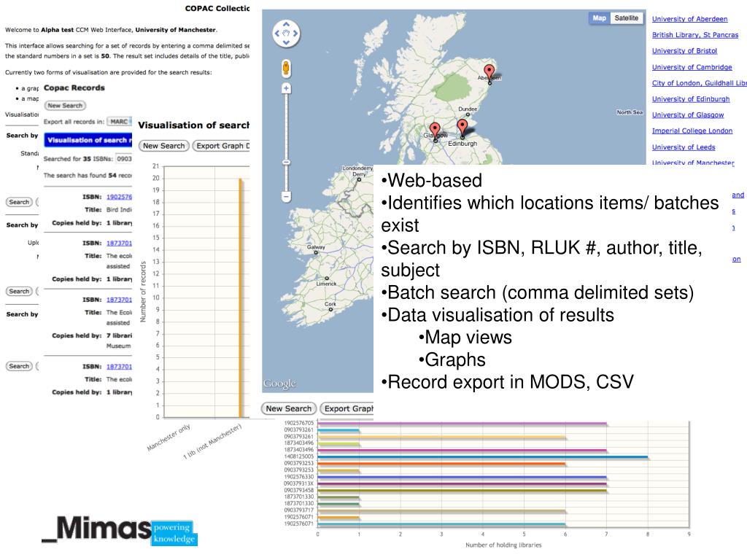Click the zoom slider handle on the map
Screen dimensions: 747x560
click(286, 163)
